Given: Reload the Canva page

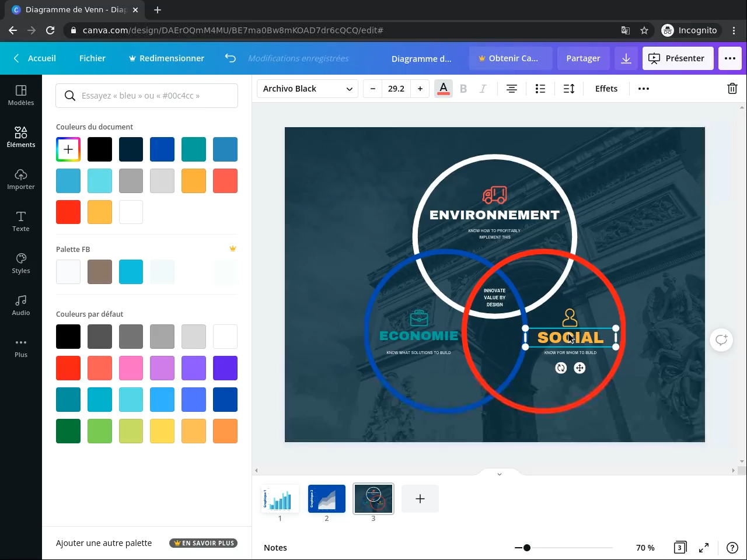Looking at the screenshot, I should tap(50, 30).
